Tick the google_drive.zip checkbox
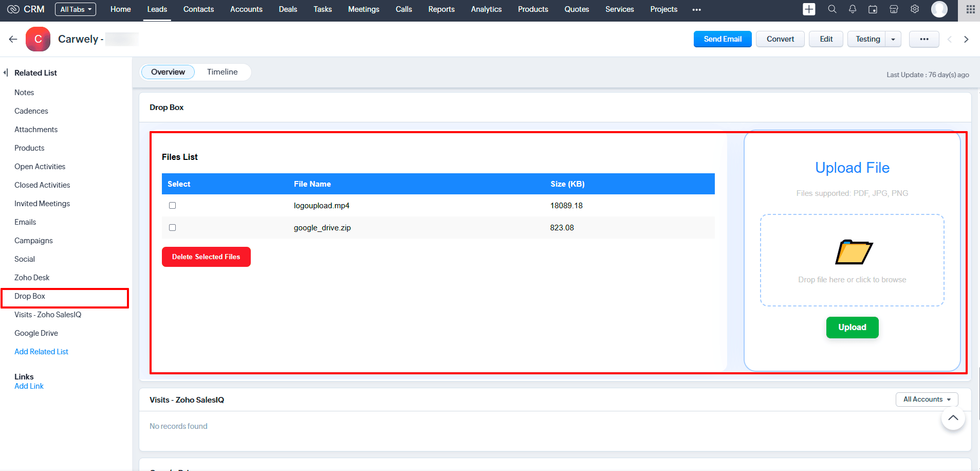 (173, 228)
